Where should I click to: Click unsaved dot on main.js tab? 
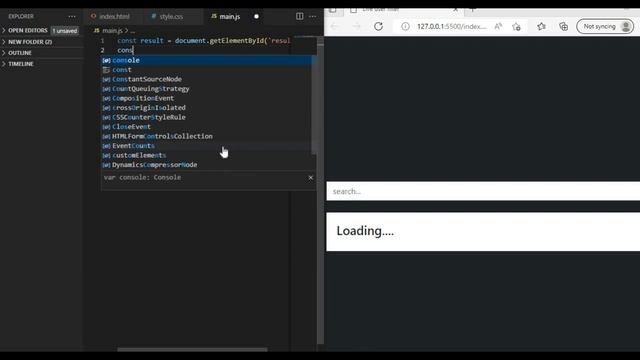tap(256, 16)
